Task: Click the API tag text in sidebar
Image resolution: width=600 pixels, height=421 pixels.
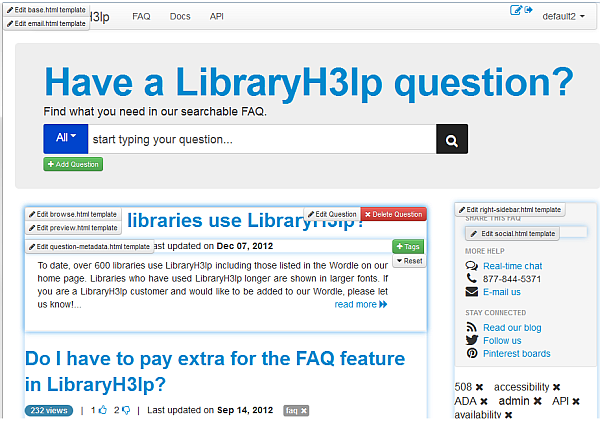Action: click(x=560, y=401)
